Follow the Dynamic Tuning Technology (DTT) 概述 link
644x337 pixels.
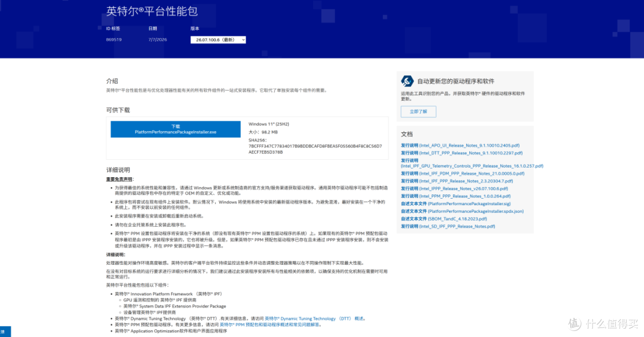314,319
